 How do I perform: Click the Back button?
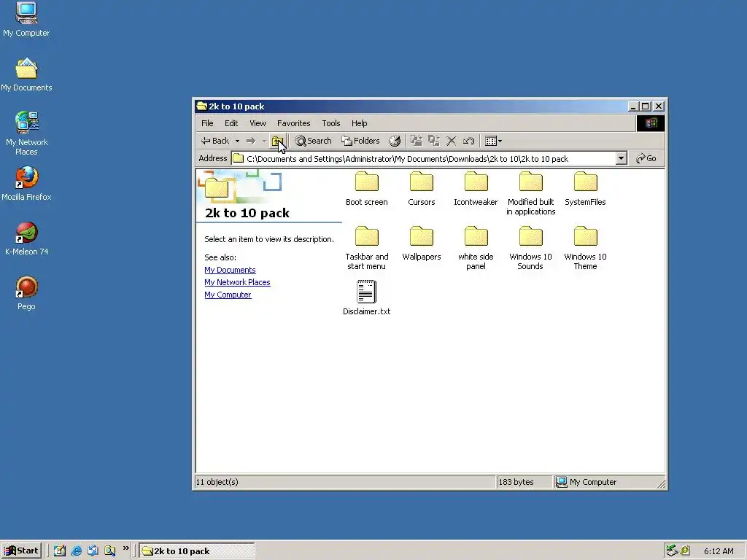coord(215,141)
